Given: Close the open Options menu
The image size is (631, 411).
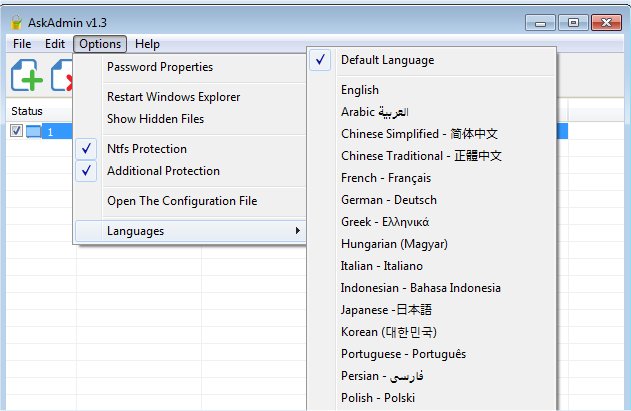Looking at the screenshot, I should tap(100, 44).
